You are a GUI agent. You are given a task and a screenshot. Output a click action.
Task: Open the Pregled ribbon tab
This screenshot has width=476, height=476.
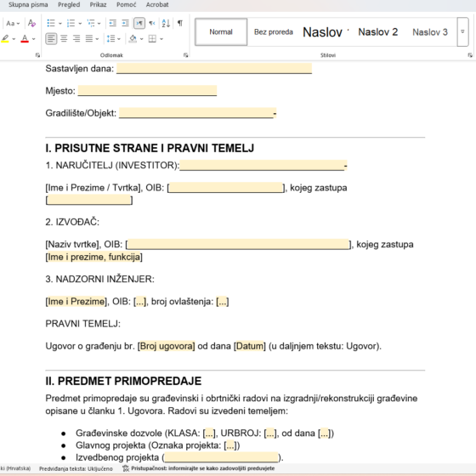point(69,5)
